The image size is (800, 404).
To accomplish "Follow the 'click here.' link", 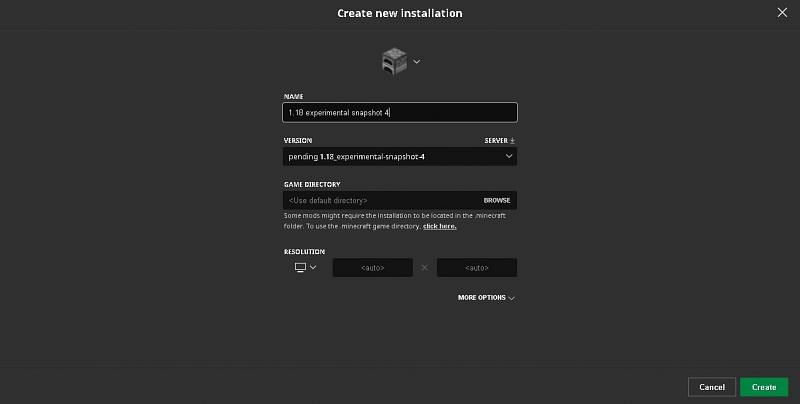I will [439, 226].
